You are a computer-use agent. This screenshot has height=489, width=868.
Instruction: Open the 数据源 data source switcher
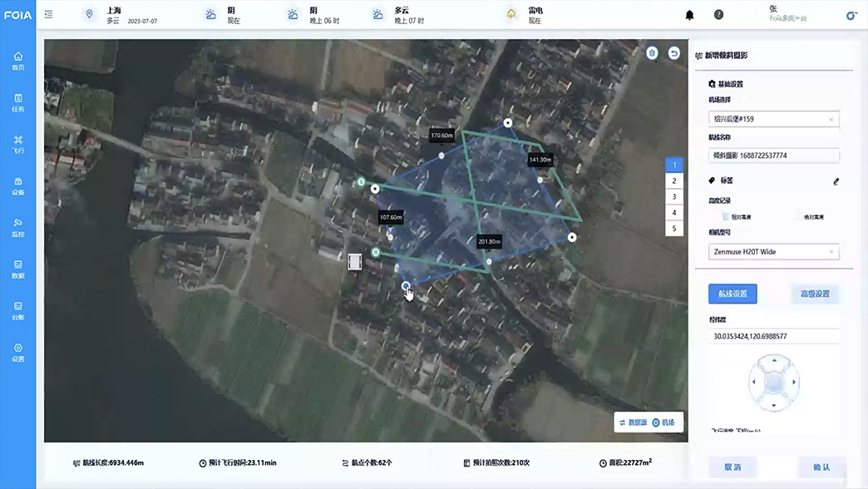tap(633, 422)
